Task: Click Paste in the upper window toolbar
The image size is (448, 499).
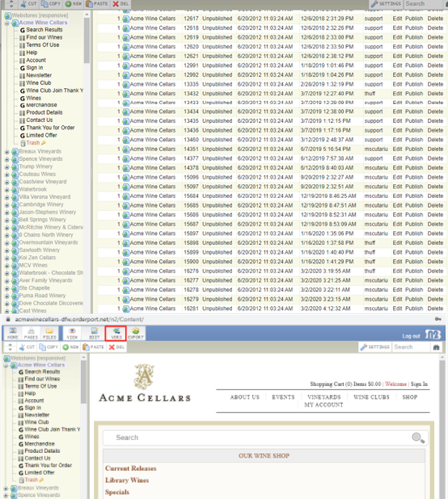Action: pos(97,4)
